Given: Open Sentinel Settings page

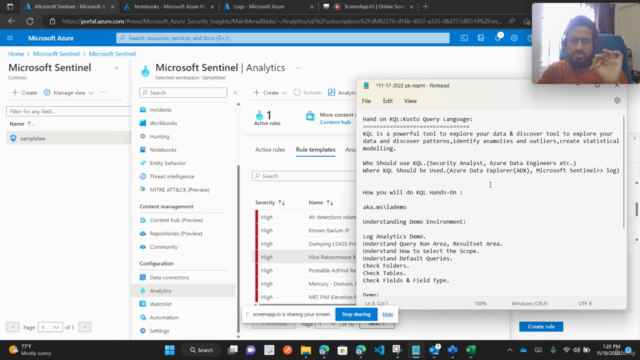Looking at the screenshot, I should (x=159, y=331).
